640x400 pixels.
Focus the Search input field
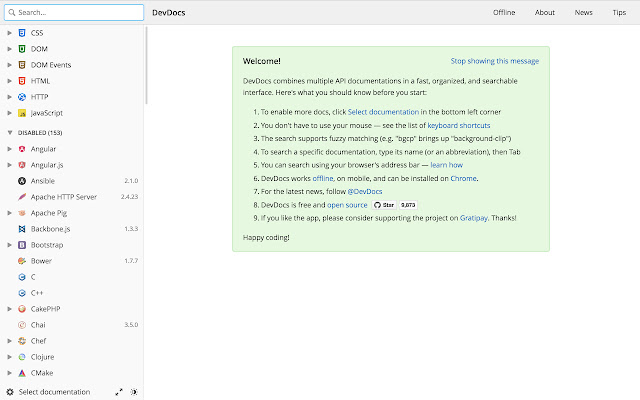(x=74, y=13)
